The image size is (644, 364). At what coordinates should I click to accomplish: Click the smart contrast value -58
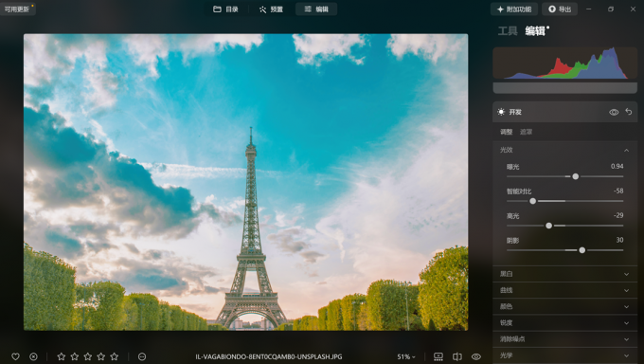click(x=618, y=191)
